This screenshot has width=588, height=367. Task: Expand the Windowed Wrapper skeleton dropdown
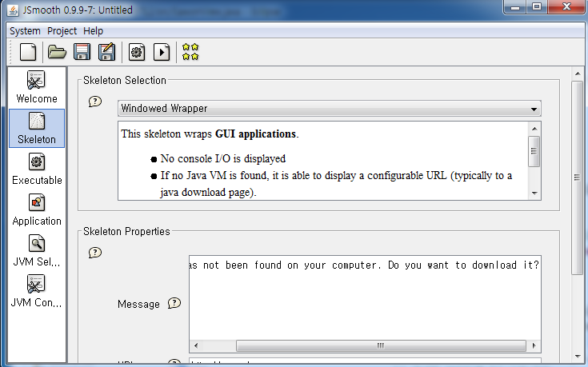(330, 108)
